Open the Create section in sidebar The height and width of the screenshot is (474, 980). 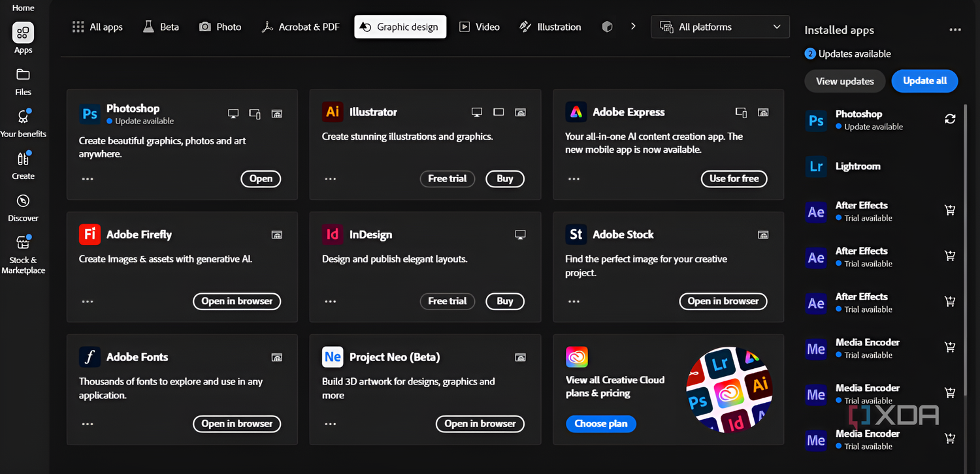23,165
